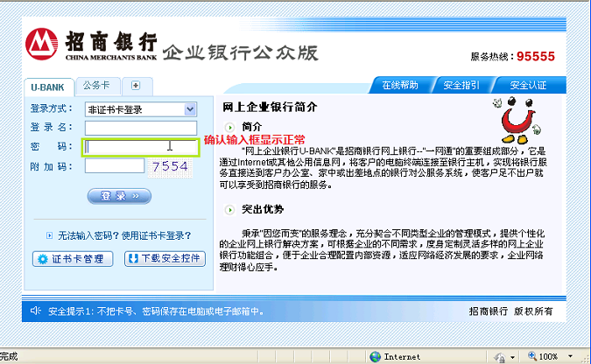Click the zoom magnifier icon in status bar

point(531,355)
